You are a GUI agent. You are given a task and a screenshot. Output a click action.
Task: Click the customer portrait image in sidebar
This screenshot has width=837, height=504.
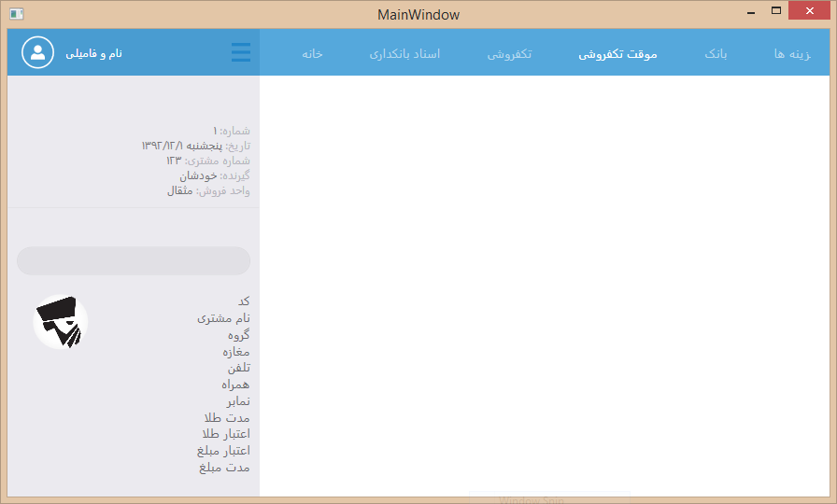[x=61, y=323]
